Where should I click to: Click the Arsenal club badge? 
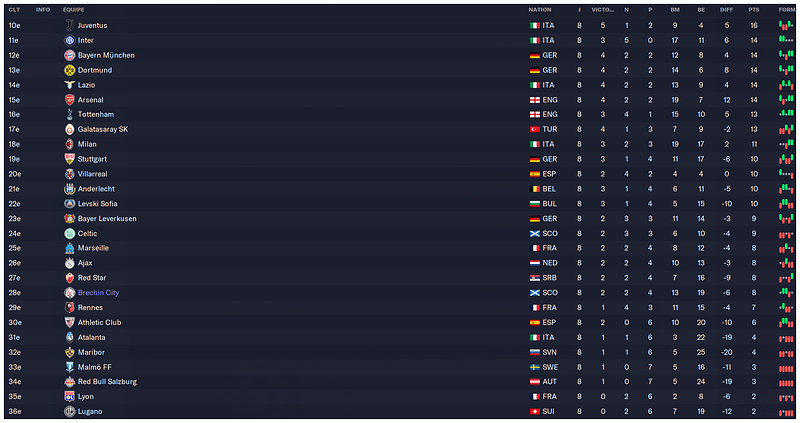[x=69, y=99]
